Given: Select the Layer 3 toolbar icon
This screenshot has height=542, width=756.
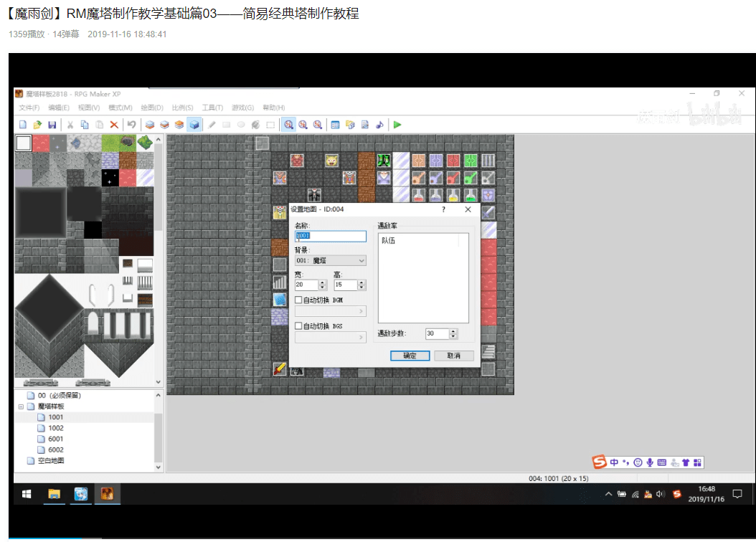Looking at the screenshot, I should point(179,125).
